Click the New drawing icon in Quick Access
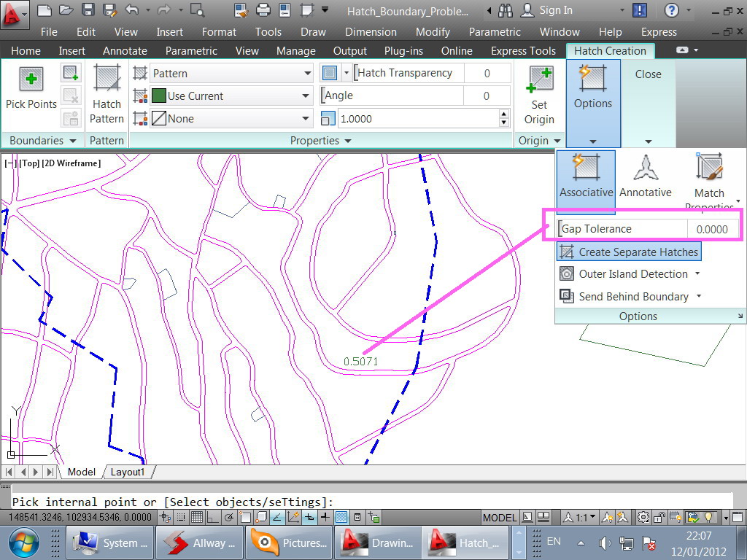Image resolution: width=747 pixels, height=560 pixels. click(44, 10)
